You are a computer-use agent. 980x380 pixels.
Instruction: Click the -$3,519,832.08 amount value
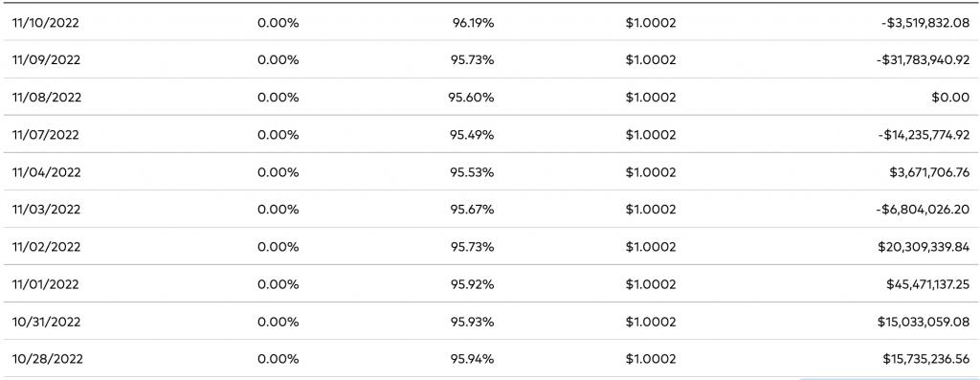click(x=924, y=23)
